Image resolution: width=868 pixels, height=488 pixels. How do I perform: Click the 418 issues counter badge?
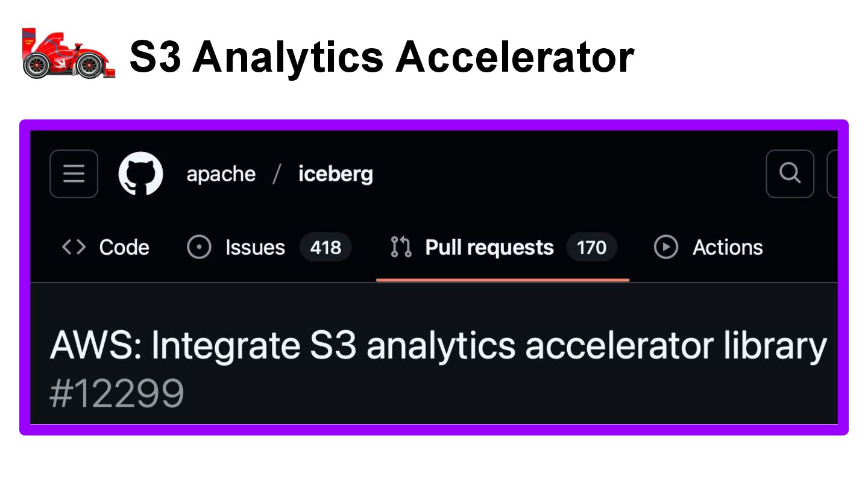pyautogui.click(x=325, y=247)
